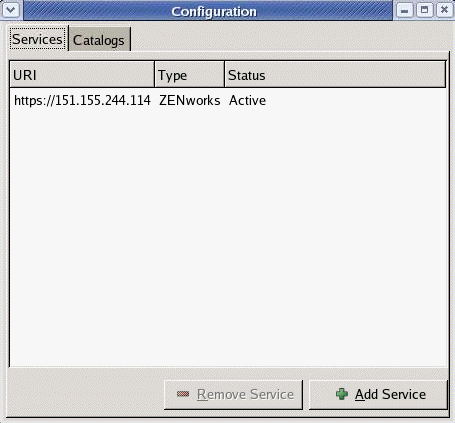The width and height of the screenshot is (455, 423).
Task: Select the https://151.155.244.114 service row
Action: coord(228,100)
